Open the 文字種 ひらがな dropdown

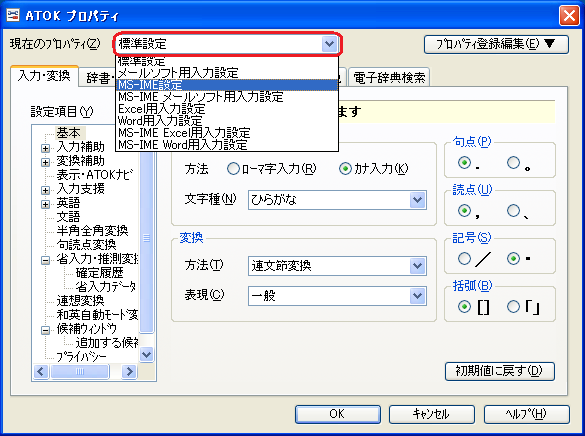pyautogui.click(x=417, y=200)
